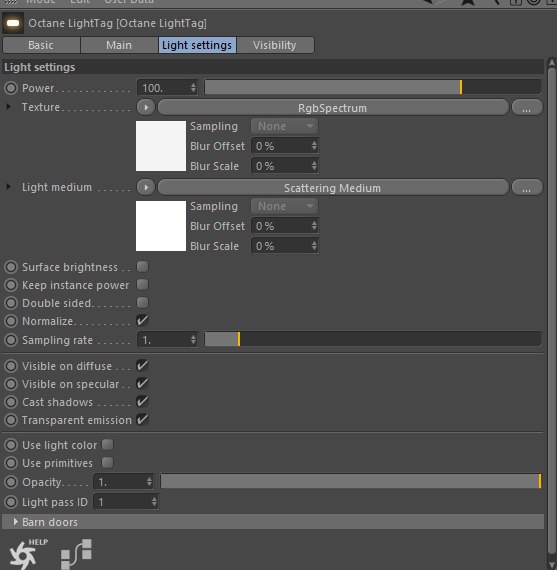The image size is (557, 570).
Task: Click the Light pass ID field
Action: pos(126,502)
